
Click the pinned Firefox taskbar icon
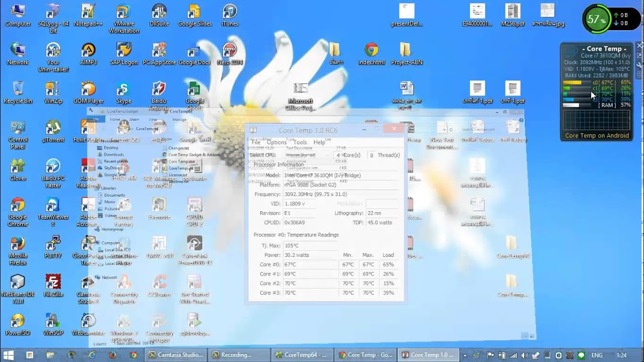tap(113, 355)
